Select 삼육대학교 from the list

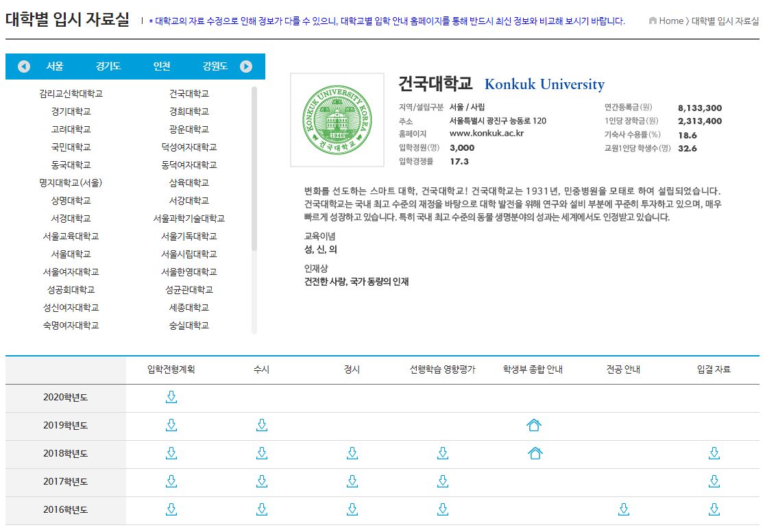click(x=189, y=183)
